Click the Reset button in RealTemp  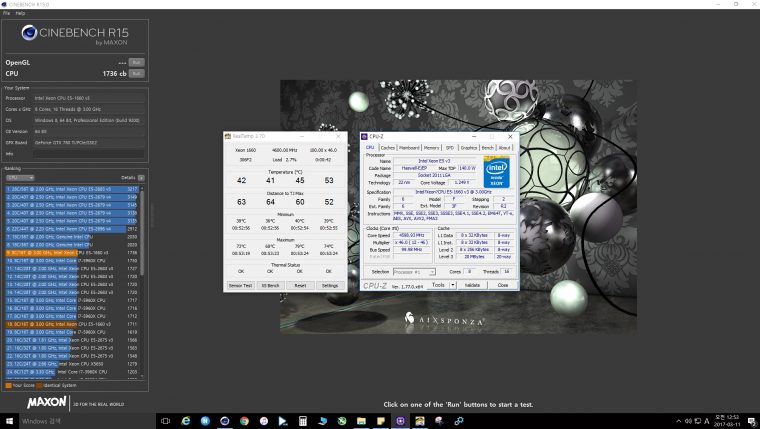(x=300, y=286)
